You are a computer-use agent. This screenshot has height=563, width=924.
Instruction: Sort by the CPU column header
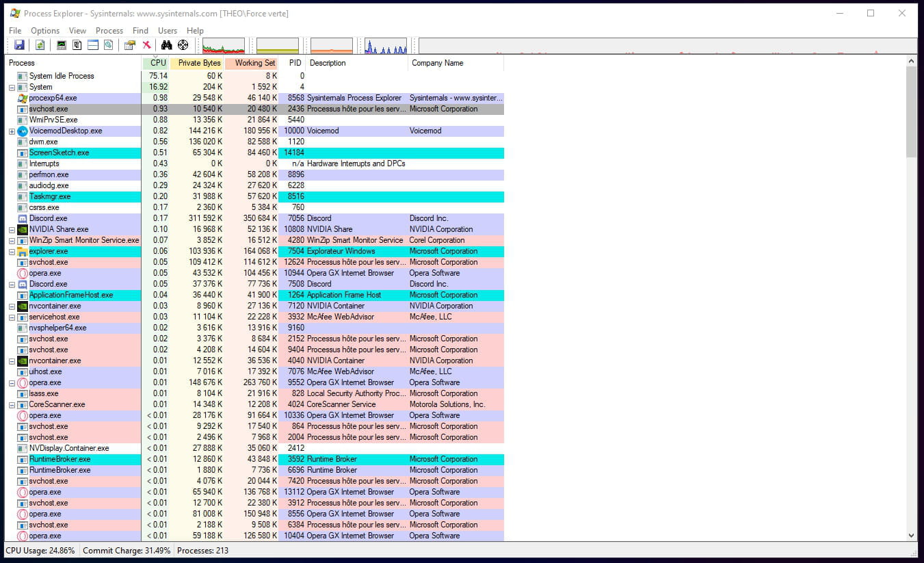tap(155, 63)
